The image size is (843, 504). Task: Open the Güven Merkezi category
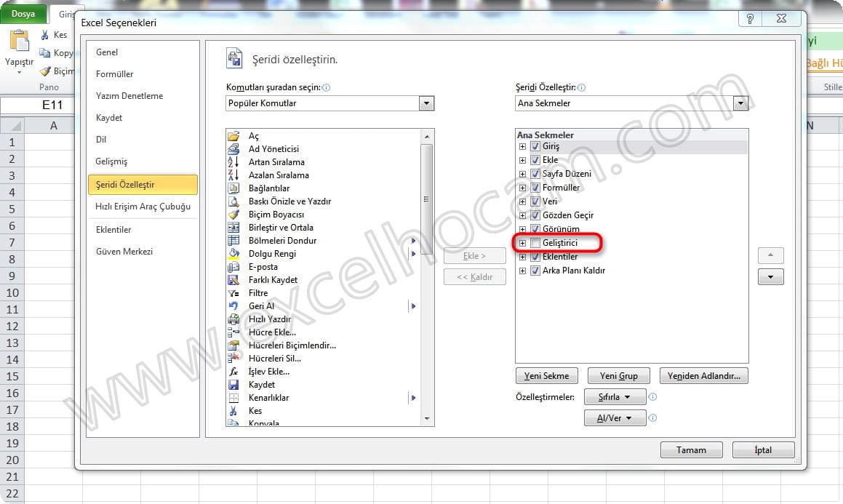(x=143, y=252)
